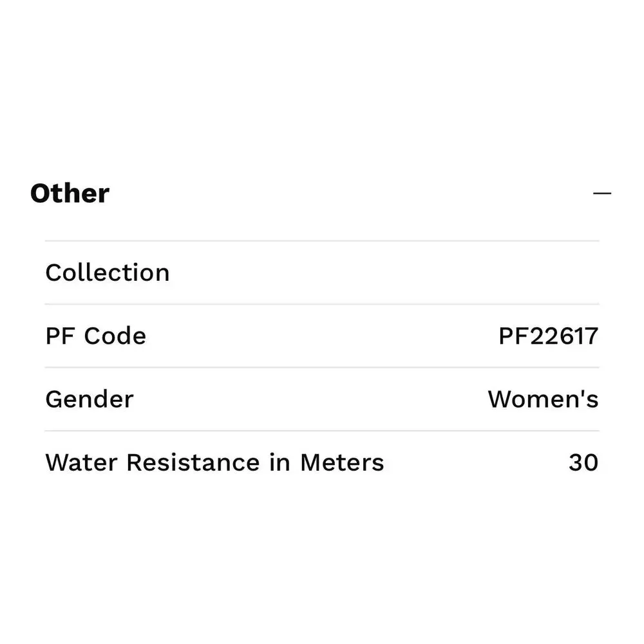Select the PF22617 code value
Viewport: 644px width, 644px height.
548,336
